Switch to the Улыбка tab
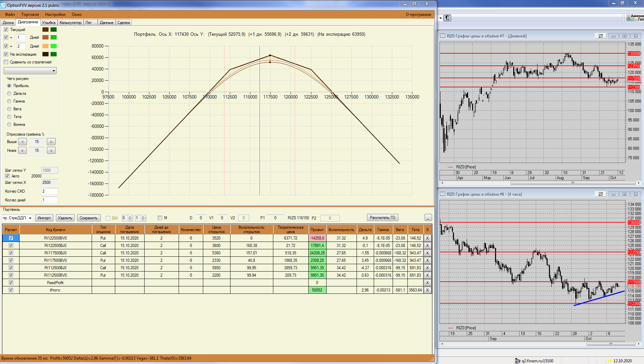This screenshot has height=364, width=644. tap(49, 23)
